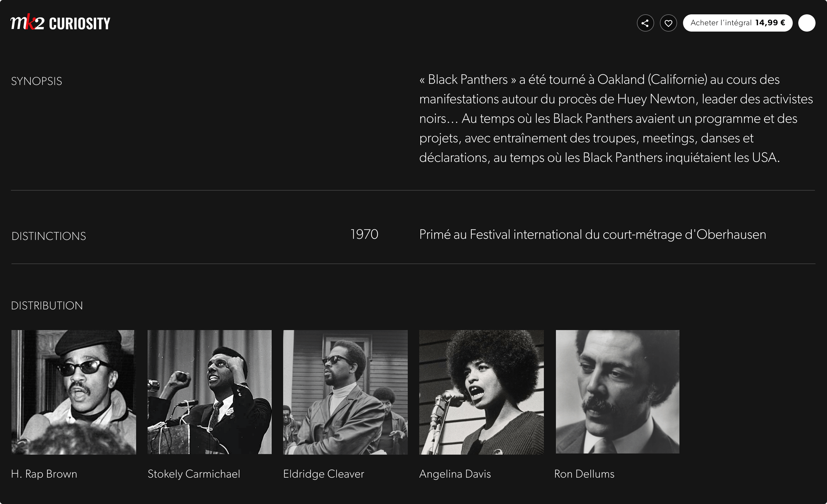Click the 1970 distinction year

click(364, 234)
